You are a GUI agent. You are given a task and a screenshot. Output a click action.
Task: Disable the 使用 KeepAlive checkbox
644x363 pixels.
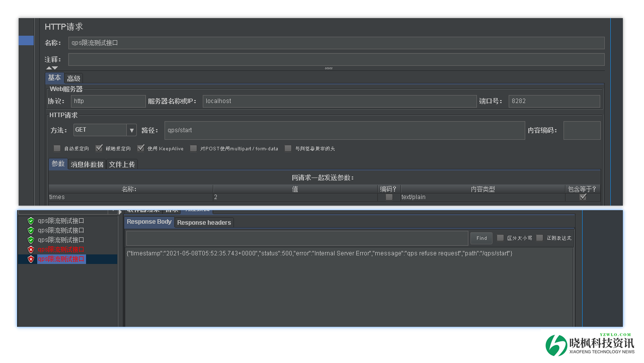(x=141, y=148)
